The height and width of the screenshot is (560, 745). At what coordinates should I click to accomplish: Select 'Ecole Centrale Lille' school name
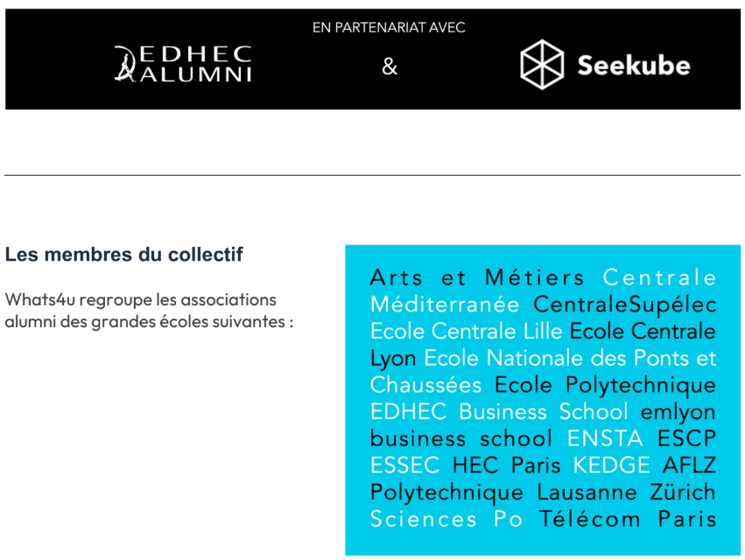(x=466, y=331)
